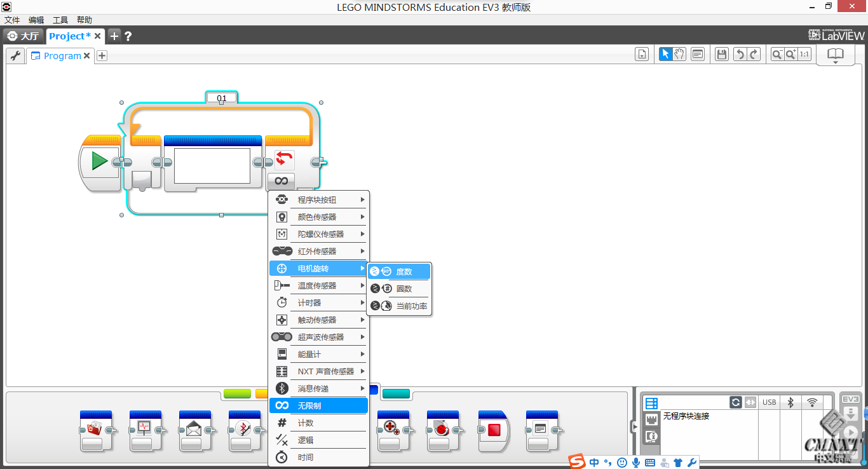868x469 pixels.
Task: Select the Project* tab
Action: (70, 36)
